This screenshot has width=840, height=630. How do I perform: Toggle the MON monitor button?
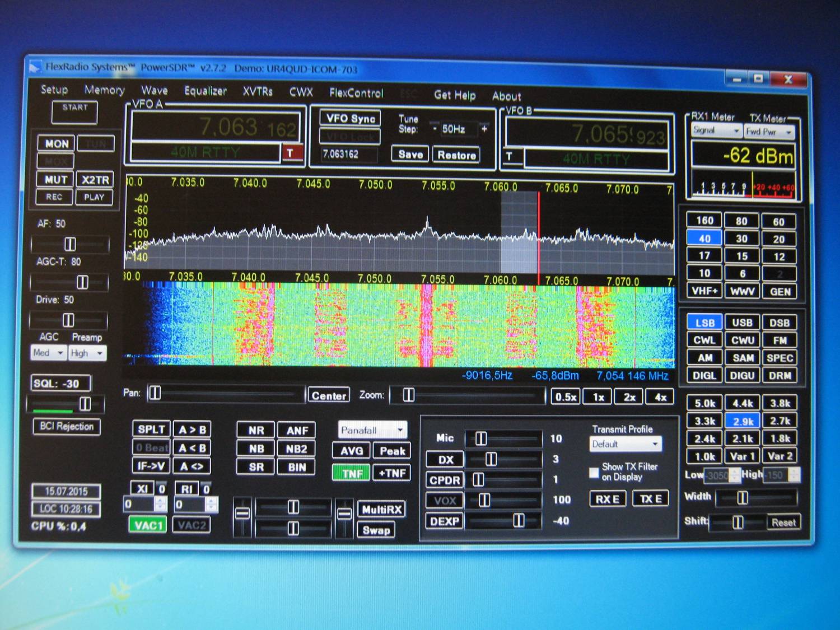57,144
